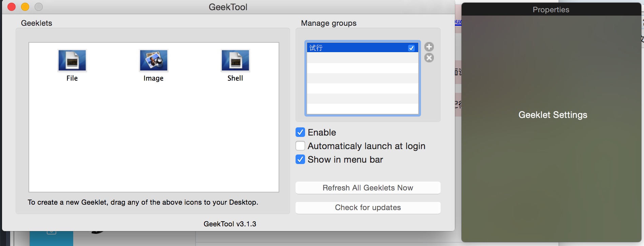Close the GeekTool window
Screen dimensions: 644x246
12,7
